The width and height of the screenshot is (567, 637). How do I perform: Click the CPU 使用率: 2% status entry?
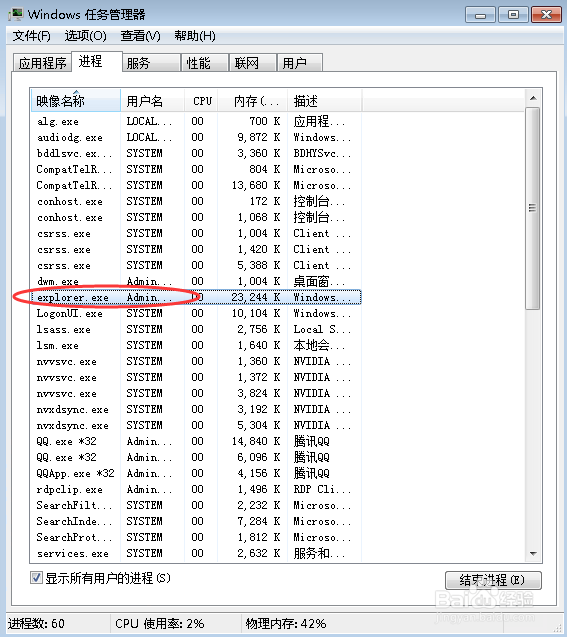[160, 623]
